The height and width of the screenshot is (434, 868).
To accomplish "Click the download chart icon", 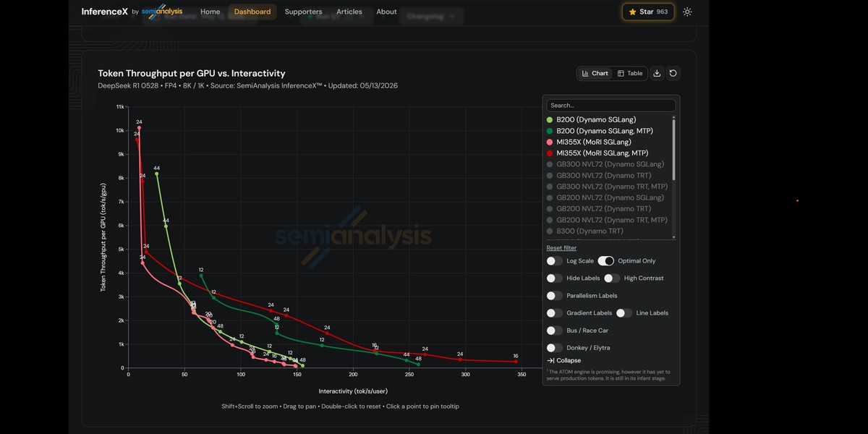I will [x=657, y=73].
